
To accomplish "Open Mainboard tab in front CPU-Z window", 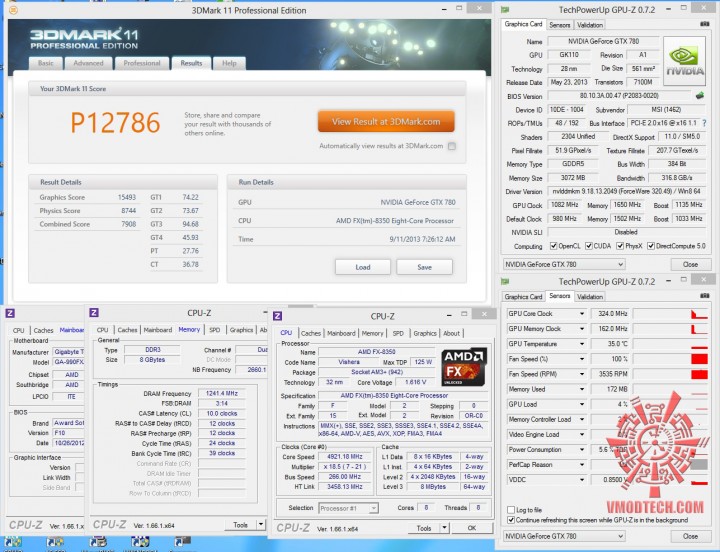I will [341, 333].
